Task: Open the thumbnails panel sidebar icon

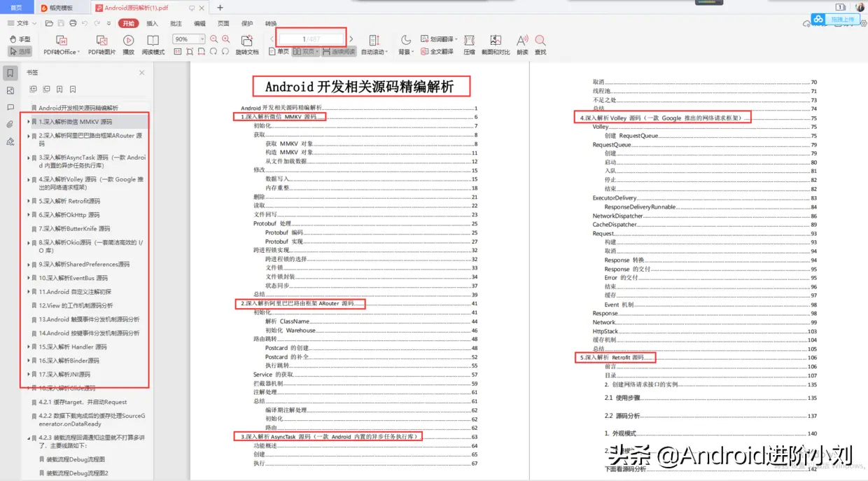Action: [x=10, y=90]
